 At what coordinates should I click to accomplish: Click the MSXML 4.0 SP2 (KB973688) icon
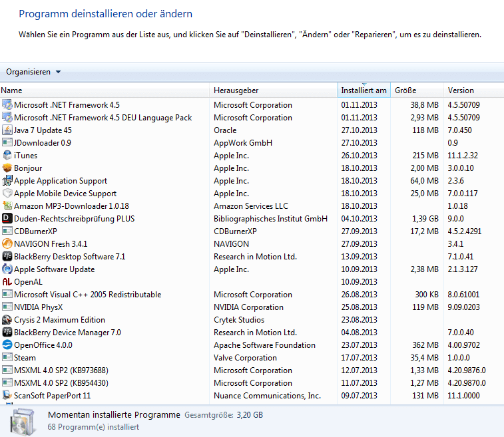[7, 370]
